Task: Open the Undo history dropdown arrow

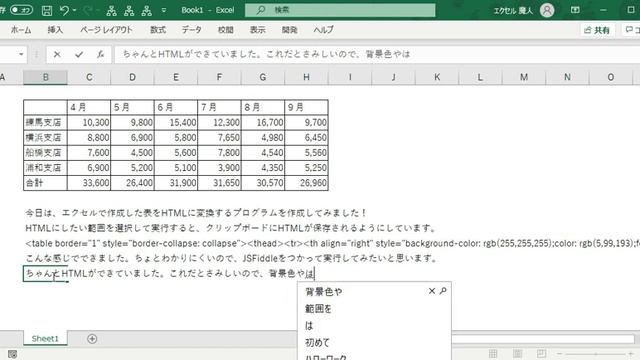Action: point(75,10)
